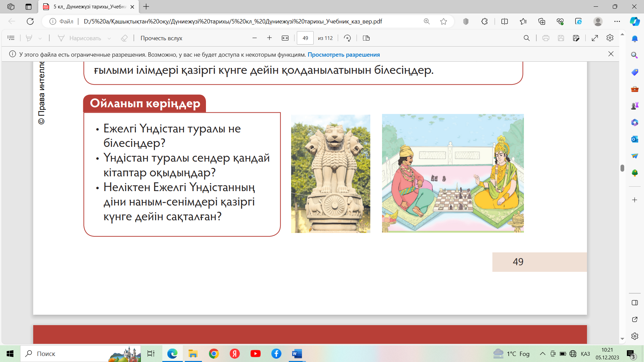Click the 'Просмотреть разрешения' link

[x=343, y=55]
